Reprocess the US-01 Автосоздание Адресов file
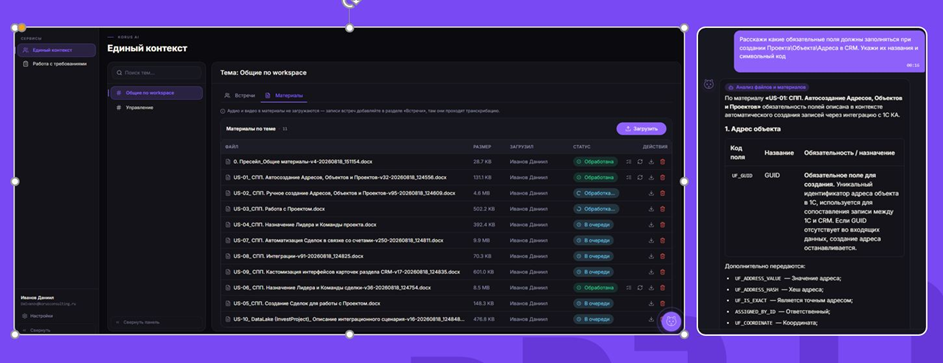The width and height of the screenshot is (943, 363). (640, 177)
